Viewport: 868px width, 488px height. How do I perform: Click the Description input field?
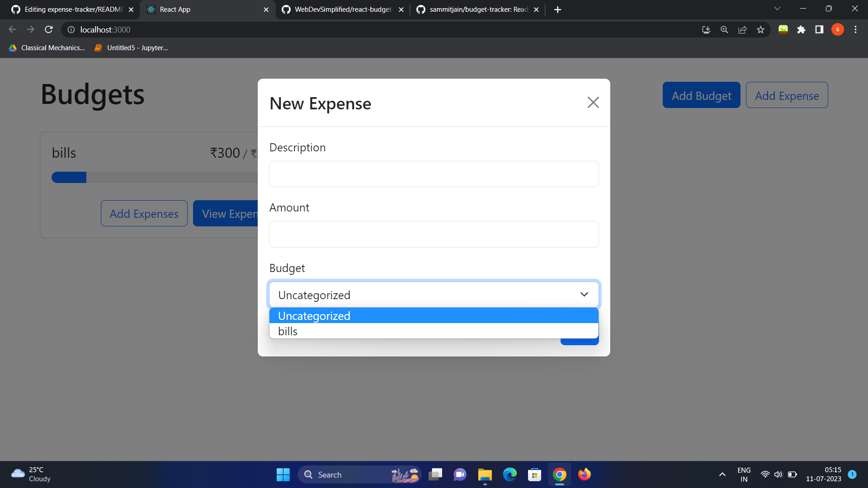(434, 174)
